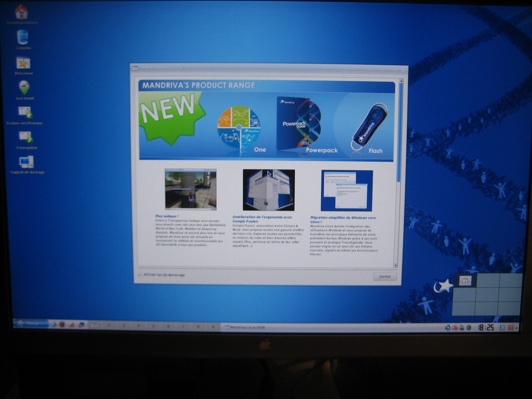
Task: Click the orange panel launcher icon beside Firefox
Action: tap(72, 325)
